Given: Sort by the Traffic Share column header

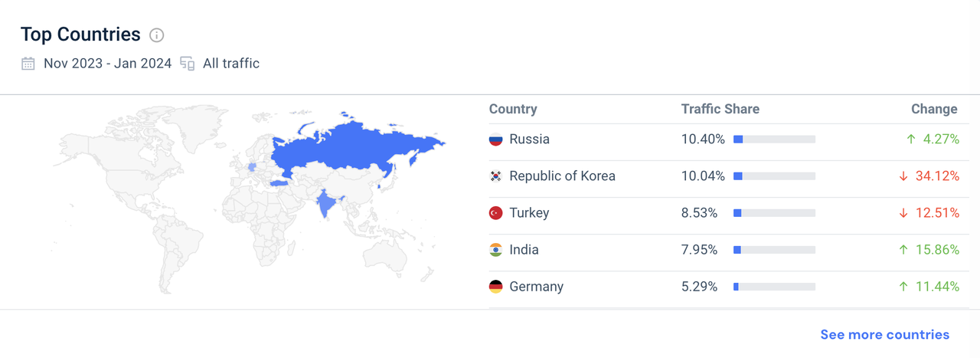Looking at the screenshot, I should pos(720,109).
